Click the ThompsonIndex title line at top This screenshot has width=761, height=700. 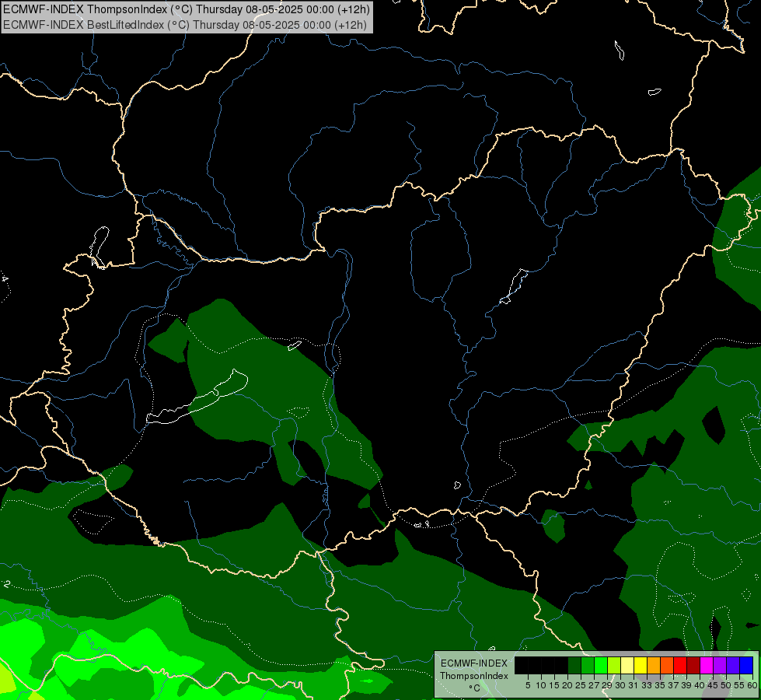tap(186, 9)
